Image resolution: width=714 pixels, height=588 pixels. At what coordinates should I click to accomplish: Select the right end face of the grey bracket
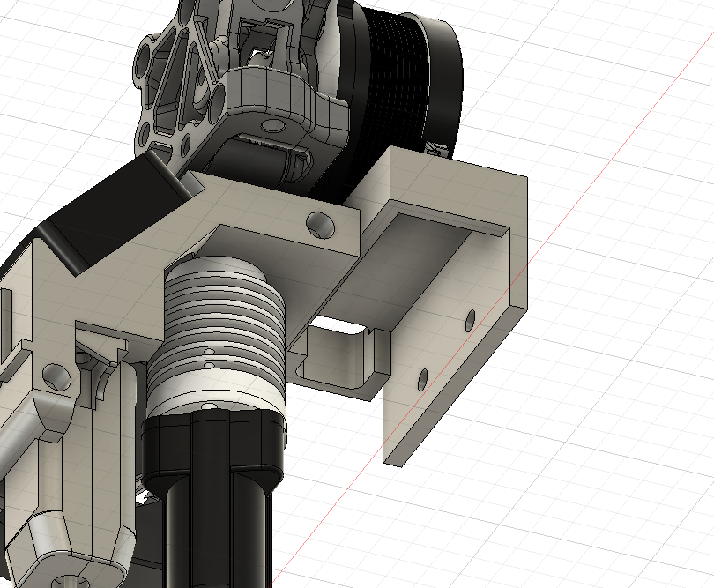coord(518,247)
